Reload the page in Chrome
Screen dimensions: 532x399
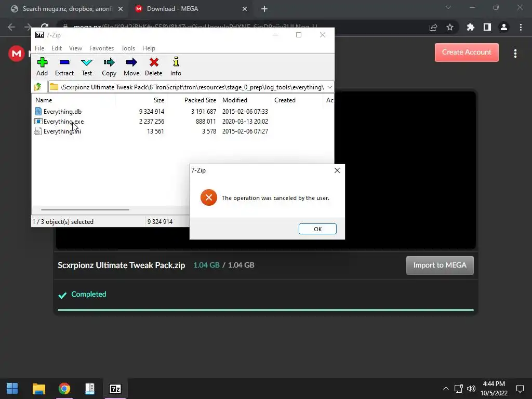[x=45, y=26]
